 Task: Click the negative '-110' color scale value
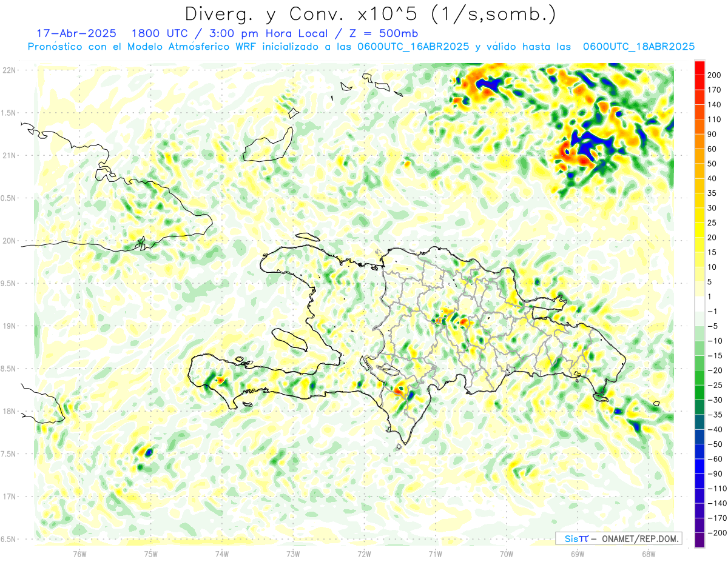tap(716, 489)
